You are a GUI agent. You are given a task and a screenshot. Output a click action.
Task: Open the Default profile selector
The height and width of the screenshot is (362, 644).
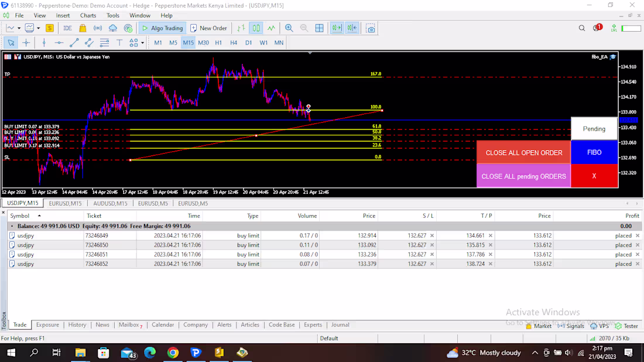tap(329, 338)
